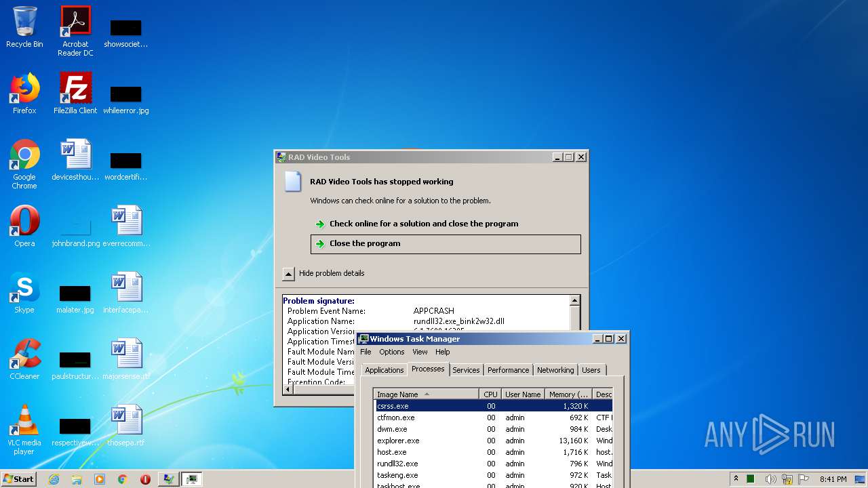Open Windows Media Player taskbar icon

click(x=100, y=479)
